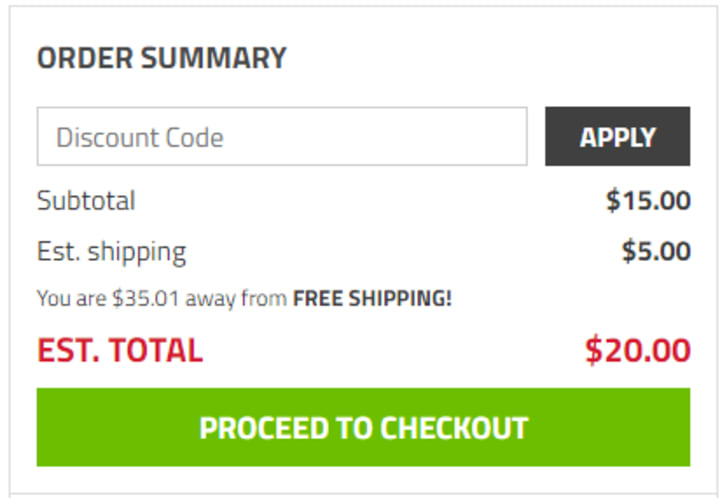Image resolution: width=720 pixels, height=498 pixels.
Task: Apply the discount code
Action: coord(618,136)
